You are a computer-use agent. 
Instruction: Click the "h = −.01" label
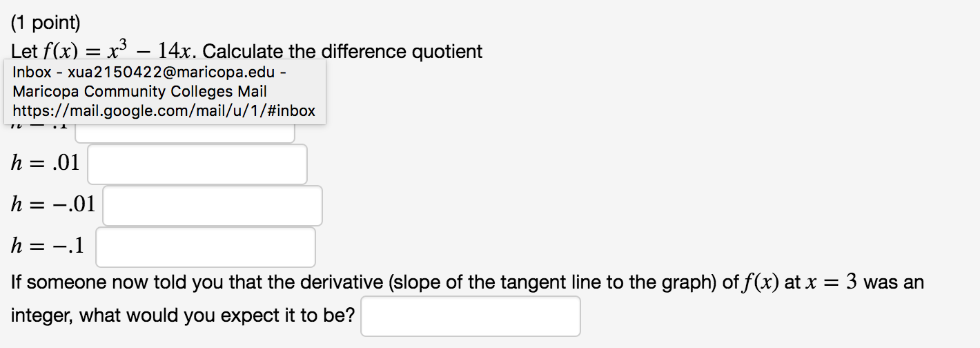tap(53, 204)
